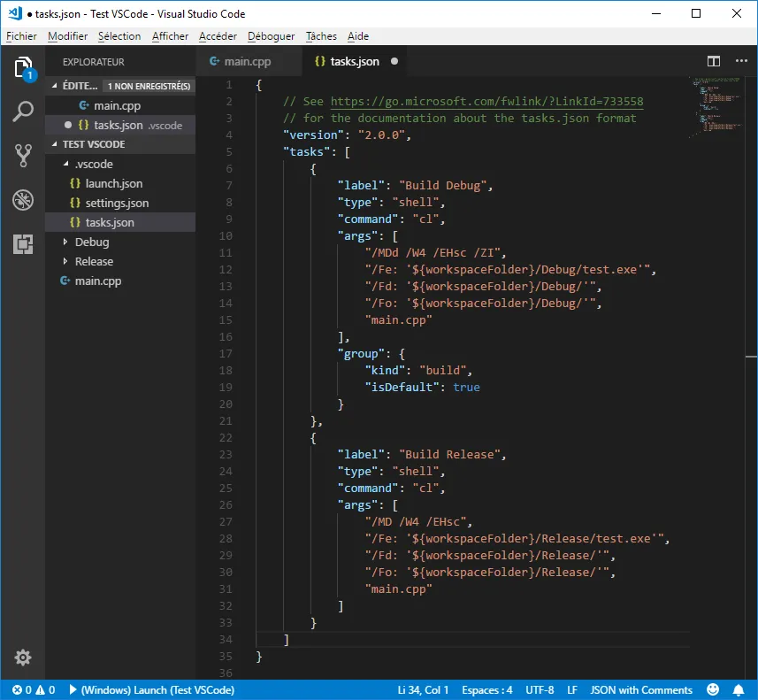
Task: Select the tasks.json editor tab
Action: point(355,61)
